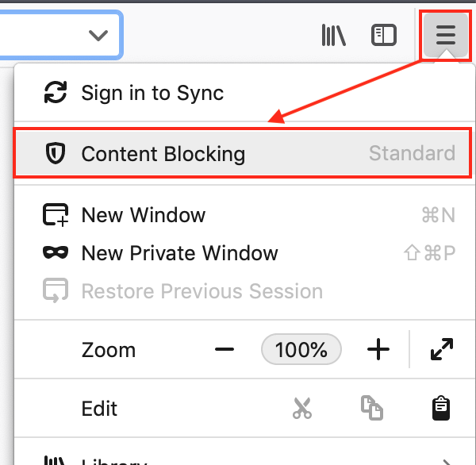
Task: Expand the address bar dropdown arrow
Action: pyautogui.click(x=98, y=35)
